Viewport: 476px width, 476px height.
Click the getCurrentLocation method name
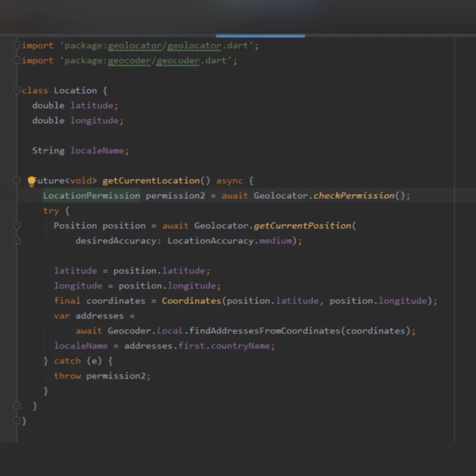tap(151, 181)
